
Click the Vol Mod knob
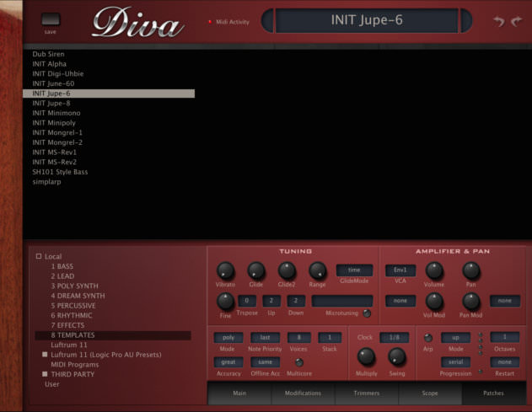(434, 301)
